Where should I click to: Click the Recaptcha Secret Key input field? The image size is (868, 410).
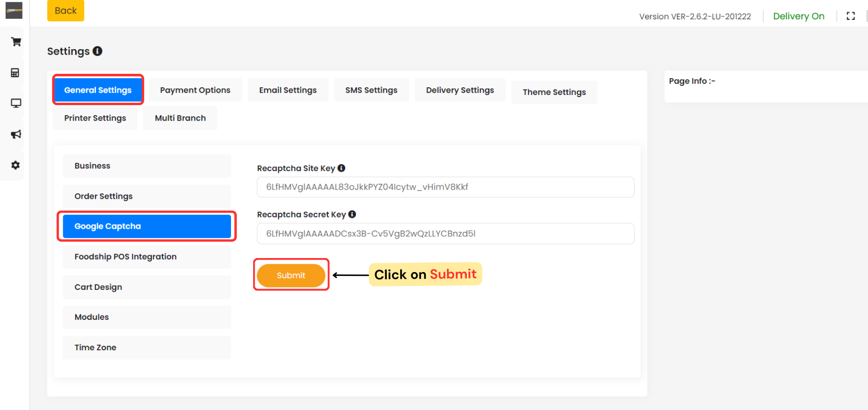(446, 233)
